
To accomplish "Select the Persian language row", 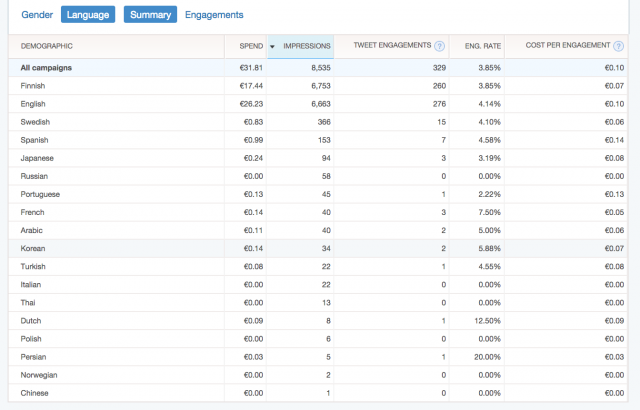I will (34, 355).
